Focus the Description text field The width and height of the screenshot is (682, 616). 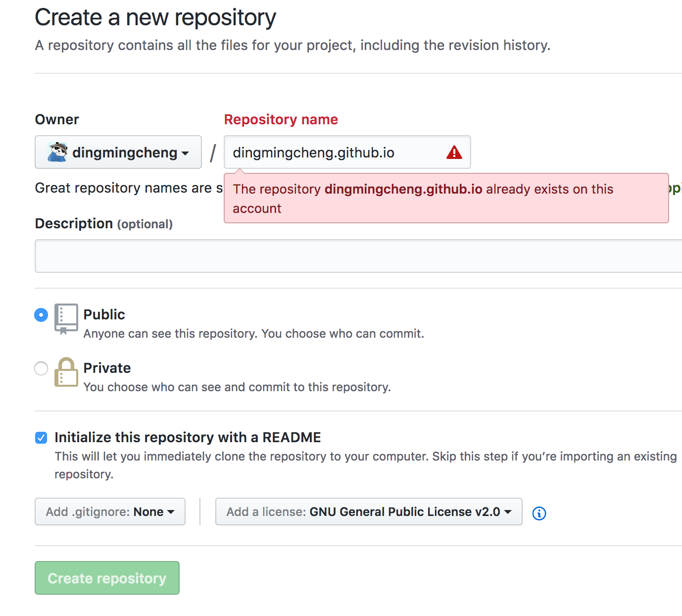tap(358, 256)
